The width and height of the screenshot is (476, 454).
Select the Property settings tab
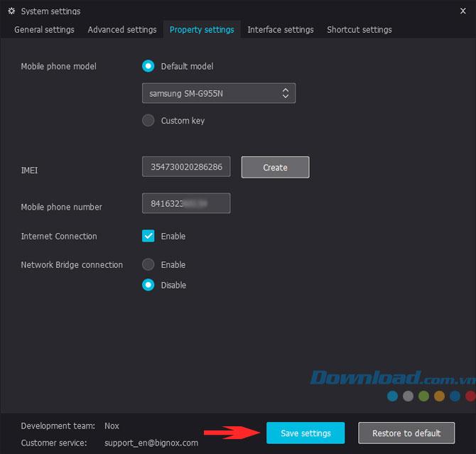click(x=202, y=30)
